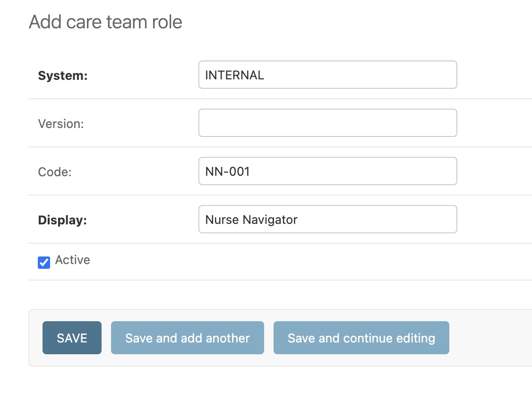Click the Nurse Navigator display value
The width and height of the screenshot is (532, 393).
[251, 219]
